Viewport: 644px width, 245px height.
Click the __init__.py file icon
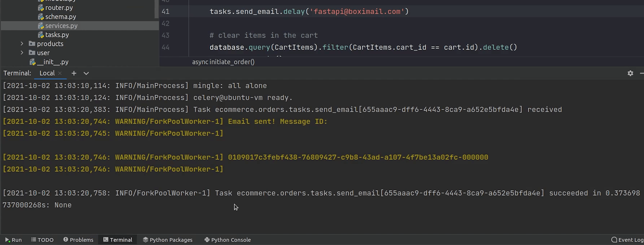coord(33,62)
